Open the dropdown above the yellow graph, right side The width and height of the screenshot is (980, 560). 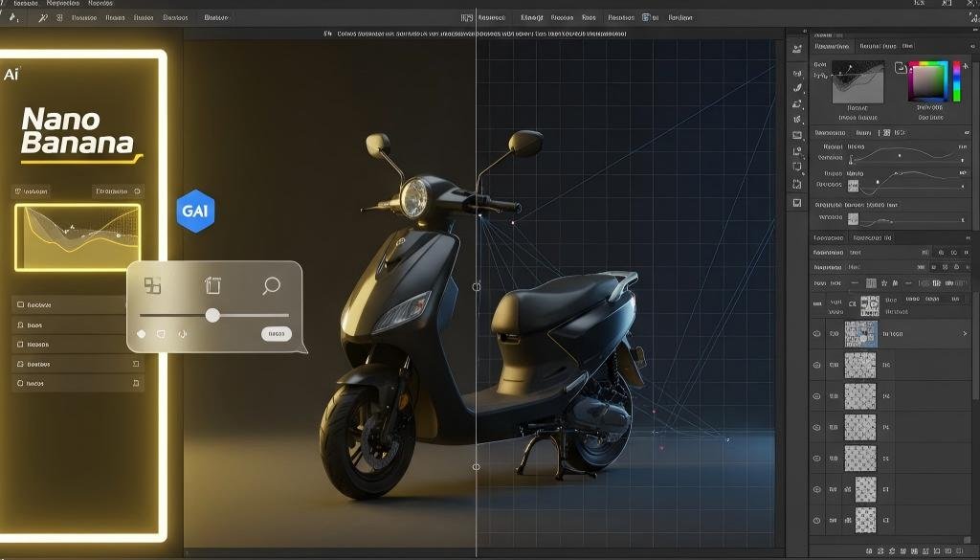click(x=118, y=191)
